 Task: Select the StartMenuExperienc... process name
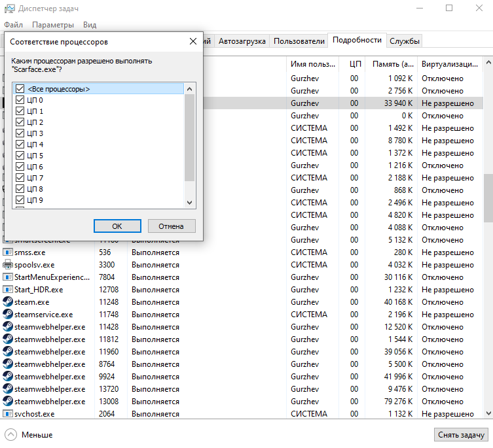[52, 277]
